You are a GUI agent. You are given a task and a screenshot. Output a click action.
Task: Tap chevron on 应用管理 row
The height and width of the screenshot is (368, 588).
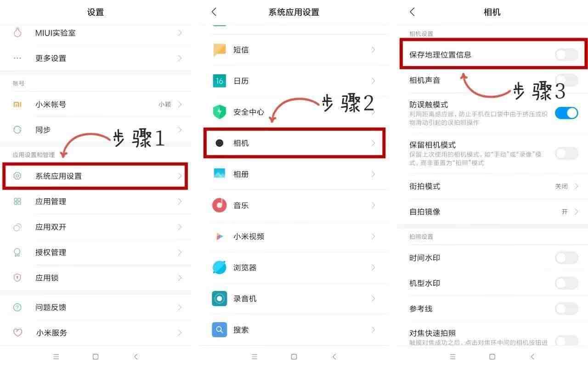(x=180, y=201)
